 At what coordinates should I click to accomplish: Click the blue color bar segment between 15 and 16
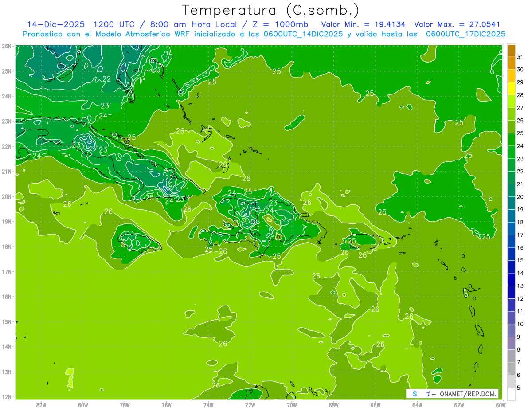coord(511,254)
